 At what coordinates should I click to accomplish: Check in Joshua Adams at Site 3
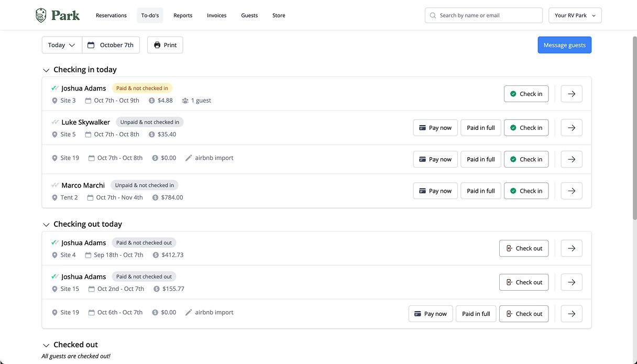526,94
